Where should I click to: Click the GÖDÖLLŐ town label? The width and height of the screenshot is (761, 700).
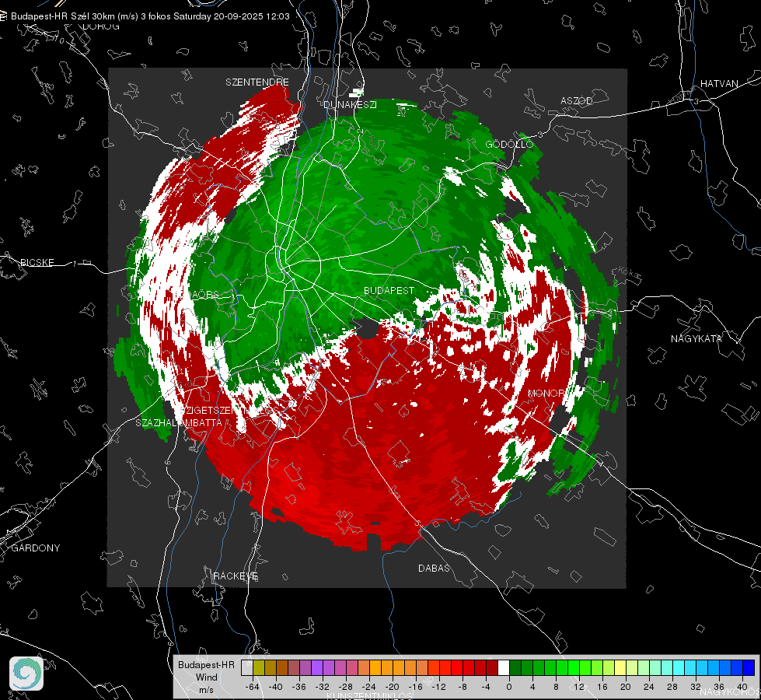[509, 144]
